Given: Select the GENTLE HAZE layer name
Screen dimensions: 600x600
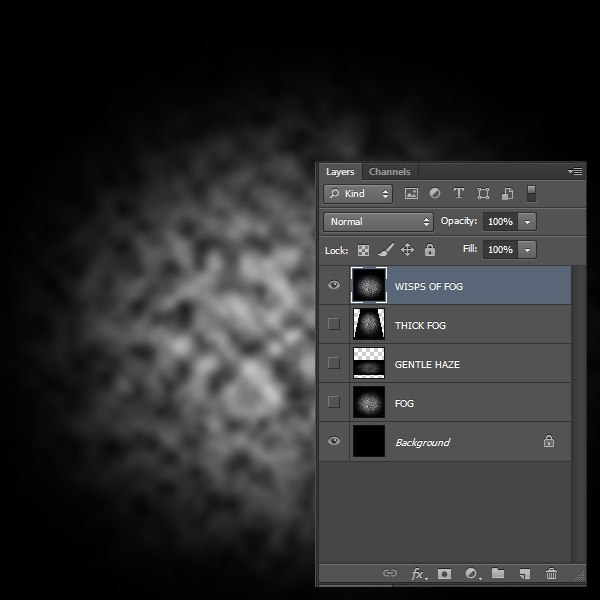Looking at the screenshot, I should point(427,365).
